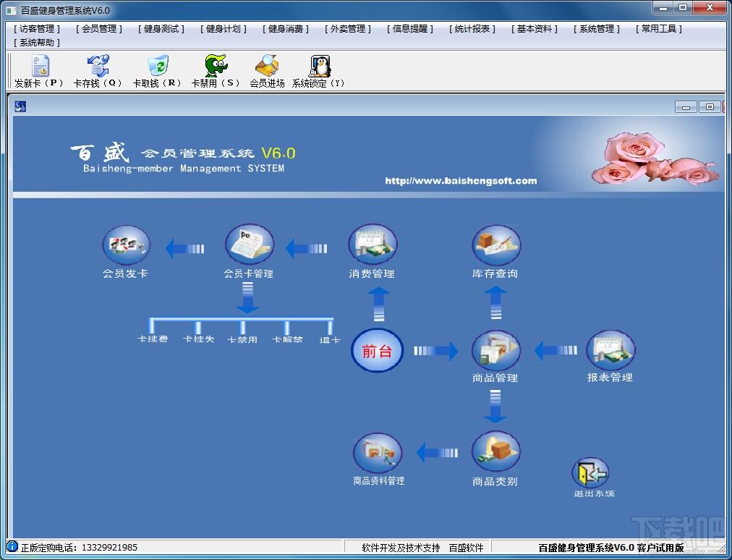732x560 pixels.
Task: Click the 发新卡 (P) toolbar icon
Action: click(x=40, y=67)
